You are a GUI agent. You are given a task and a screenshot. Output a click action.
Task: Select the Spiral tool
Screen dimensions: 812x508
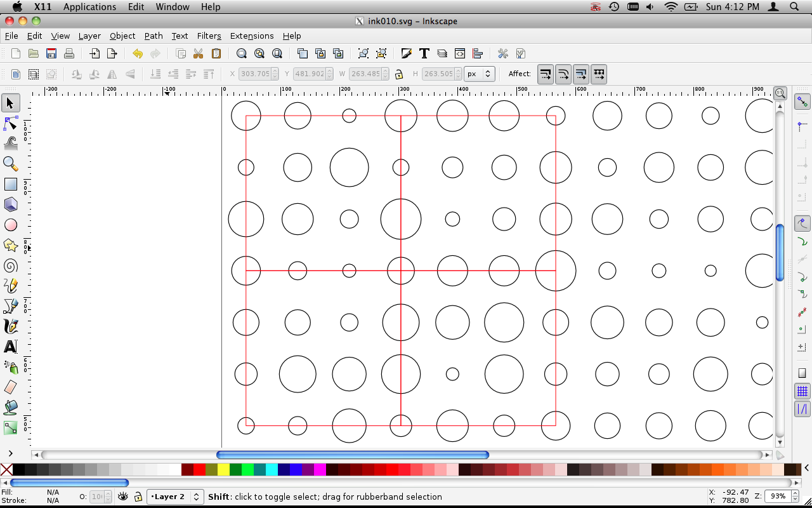(x=11, y=265)
